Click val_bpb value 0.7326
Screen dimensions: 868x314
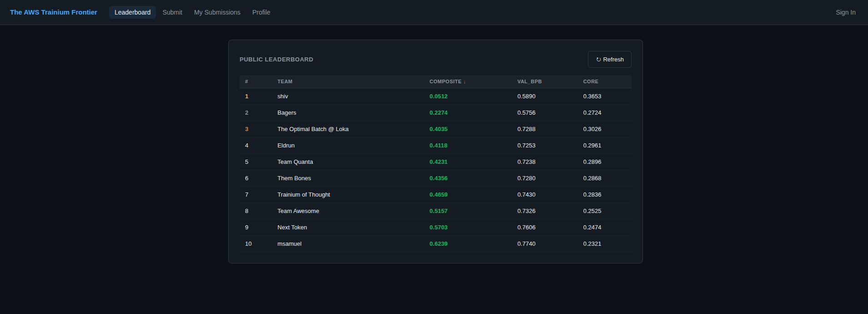[x=527, y=211]
